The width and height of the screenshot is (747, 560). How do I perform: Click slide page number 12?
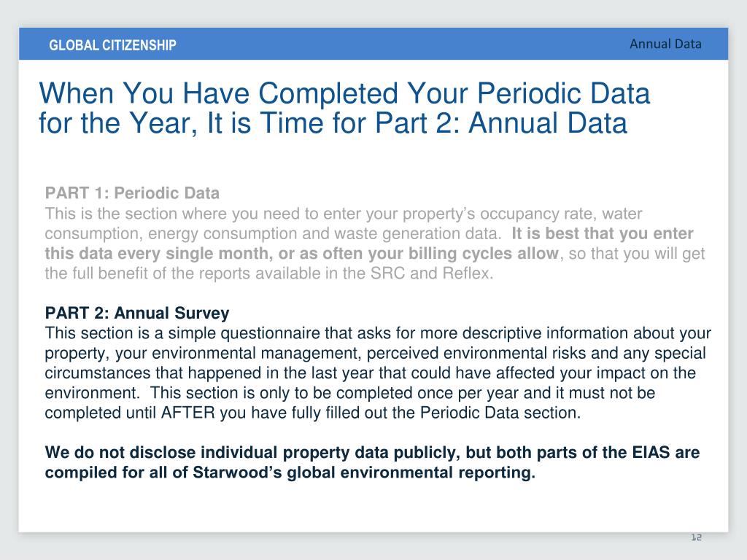click(697, 537)
